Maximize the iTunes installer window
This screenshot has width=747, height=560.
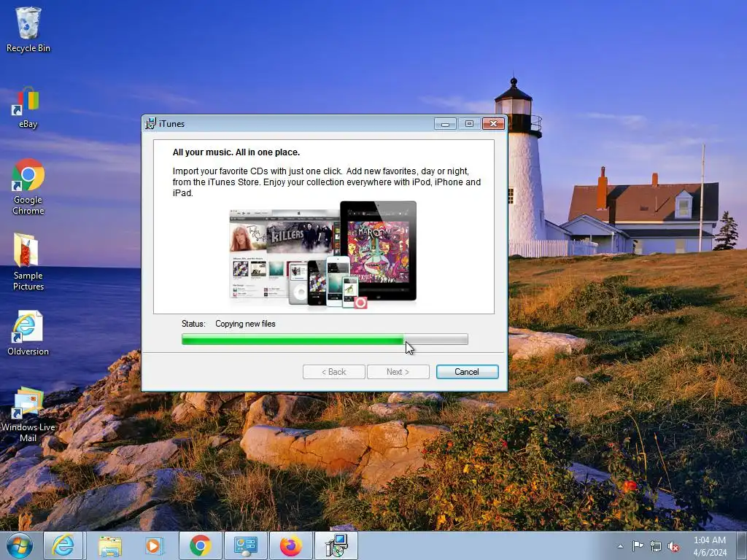click(x=469, y=124)
